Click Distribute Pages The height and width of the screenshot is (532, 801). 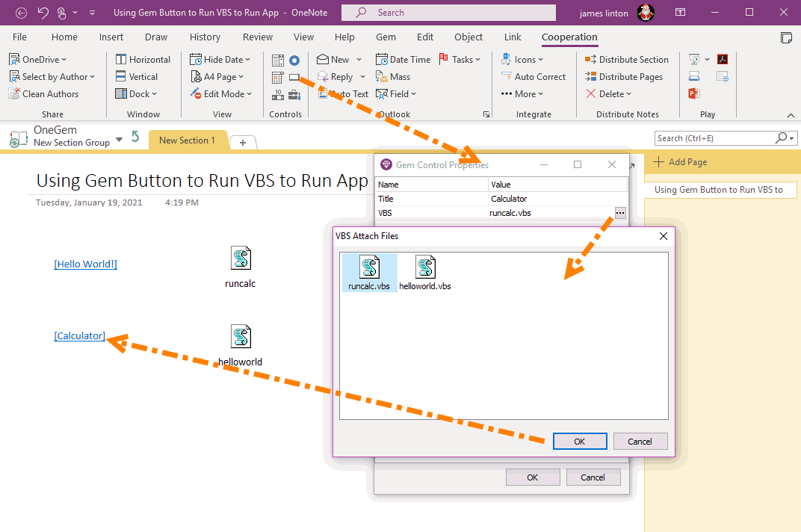[624, 77]
